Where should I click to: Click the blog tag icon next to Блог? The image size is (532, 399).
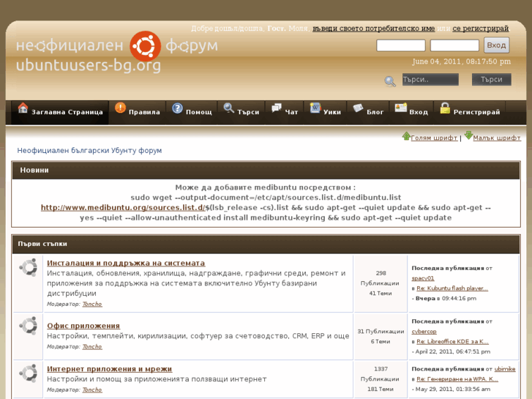point(358,108)
